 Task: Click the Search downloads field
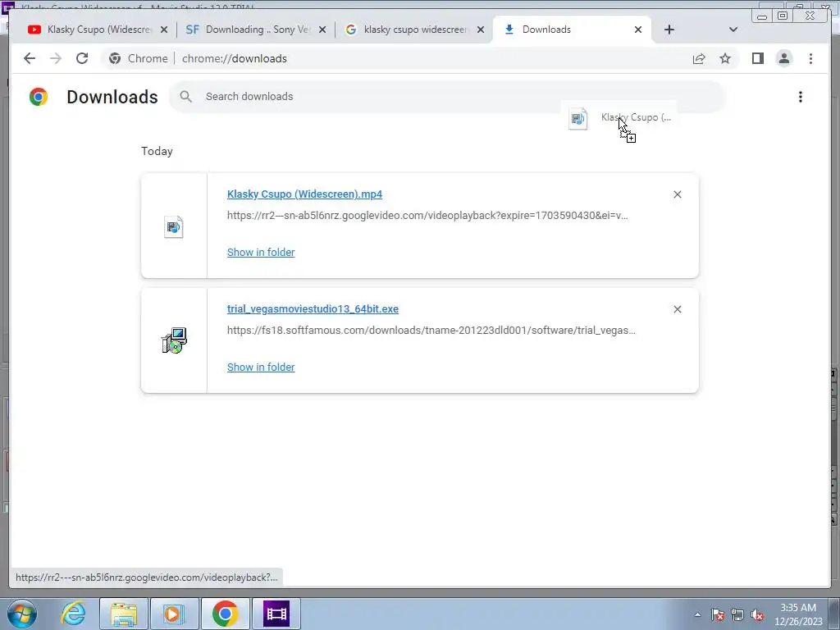pos(447,97)
